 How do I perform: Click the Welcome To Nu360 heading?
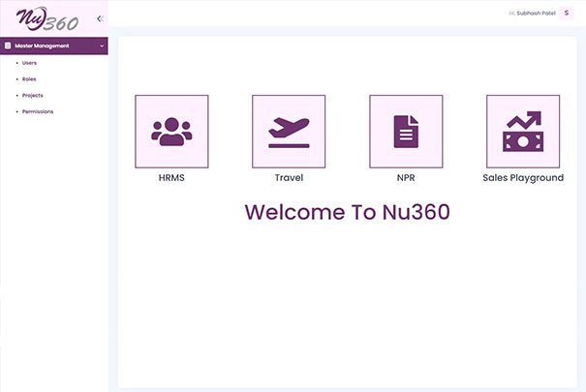click(x=347, y=212)
